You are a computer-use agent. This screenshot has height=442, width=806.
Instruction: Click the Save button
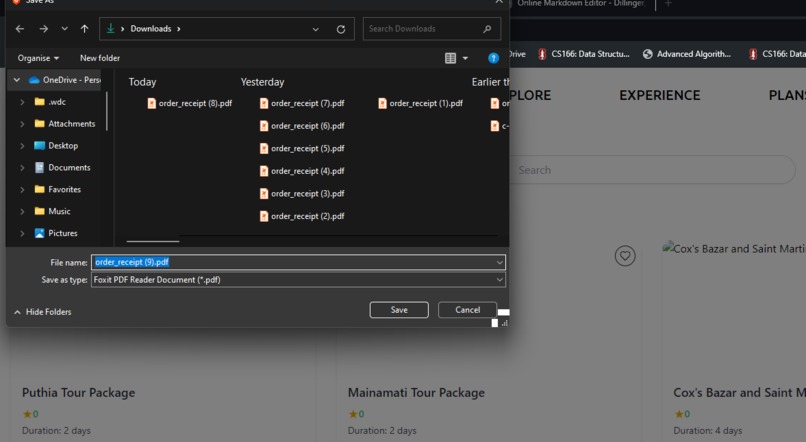(x=399, y=310)
